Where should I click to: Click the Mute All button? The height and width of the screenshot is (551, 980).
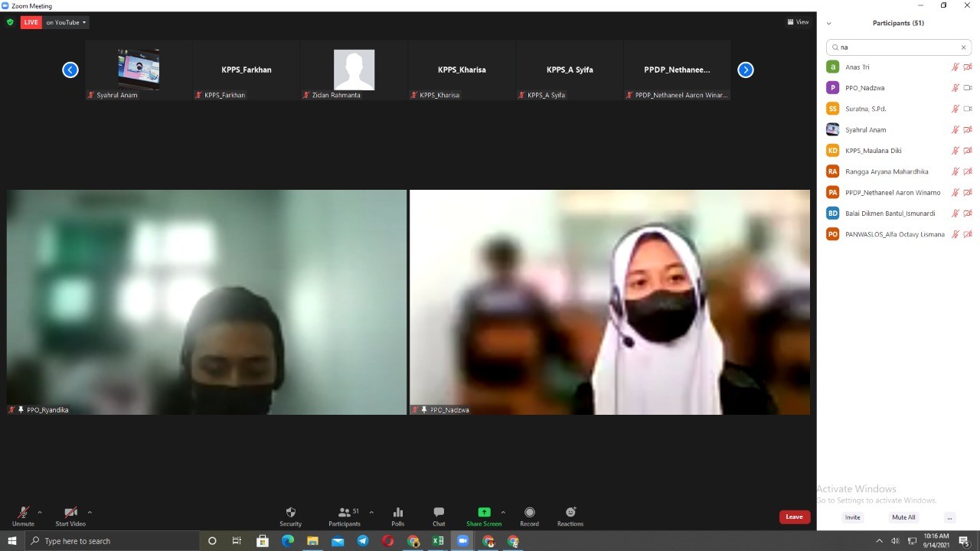click(x=903, y=517)
